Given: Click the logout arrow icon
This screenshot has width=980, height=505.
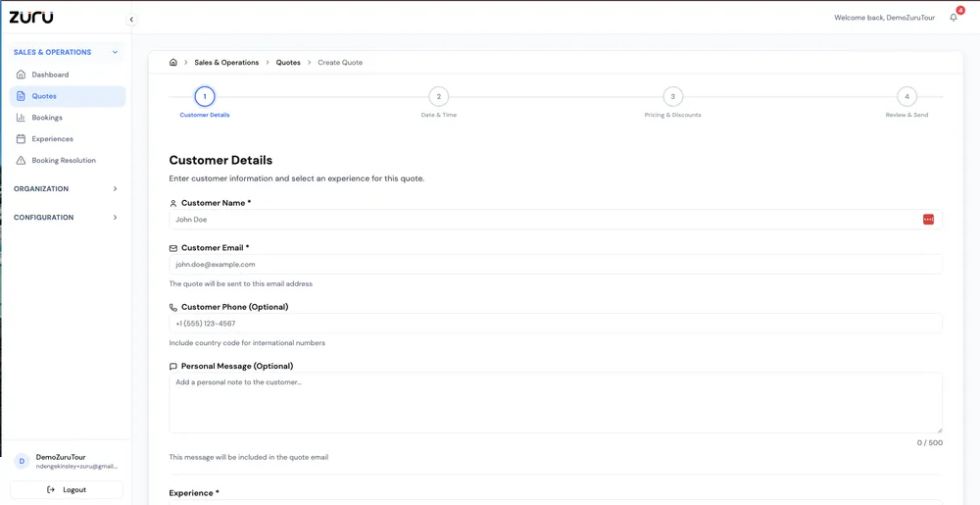Looking at the screenshot, I should point(51,490).
